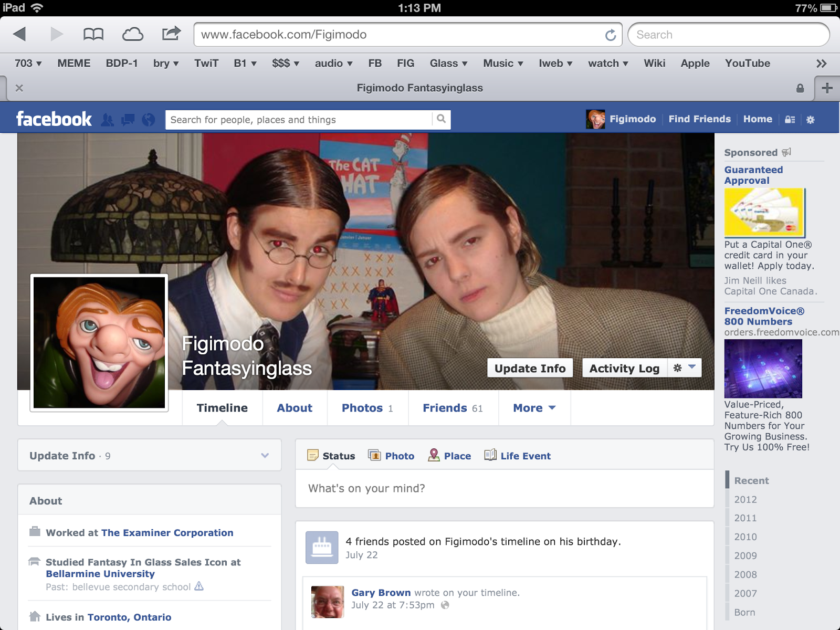Click the facebook logo

[x=54, y=119]
